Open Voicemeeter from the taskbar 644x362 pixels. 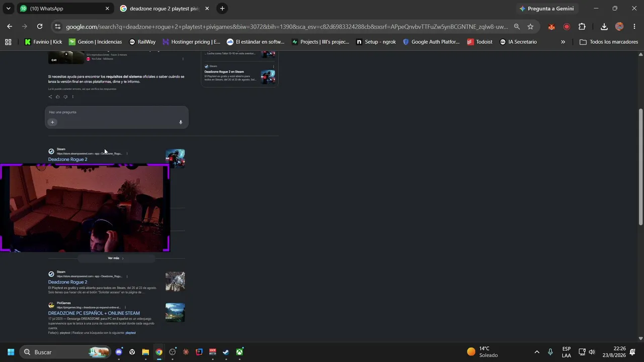tap(213, 352)
